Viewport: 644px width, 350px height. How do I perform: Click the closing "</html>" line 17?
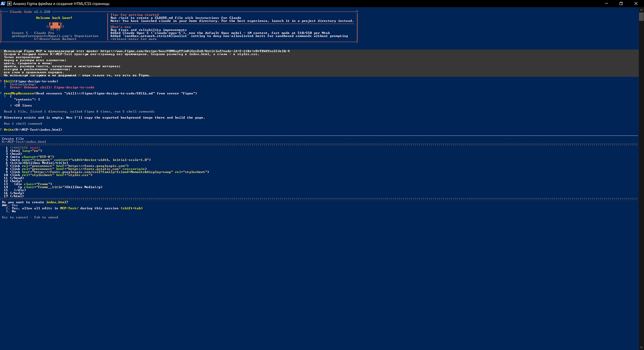pyautogui.click(x=17, y=196)
